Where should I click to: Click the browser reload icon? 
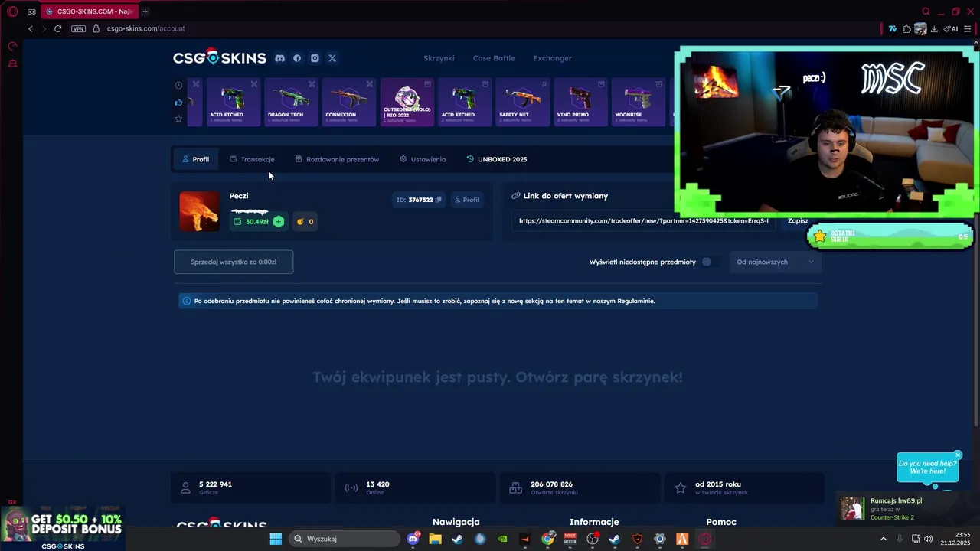click(57, 28)
